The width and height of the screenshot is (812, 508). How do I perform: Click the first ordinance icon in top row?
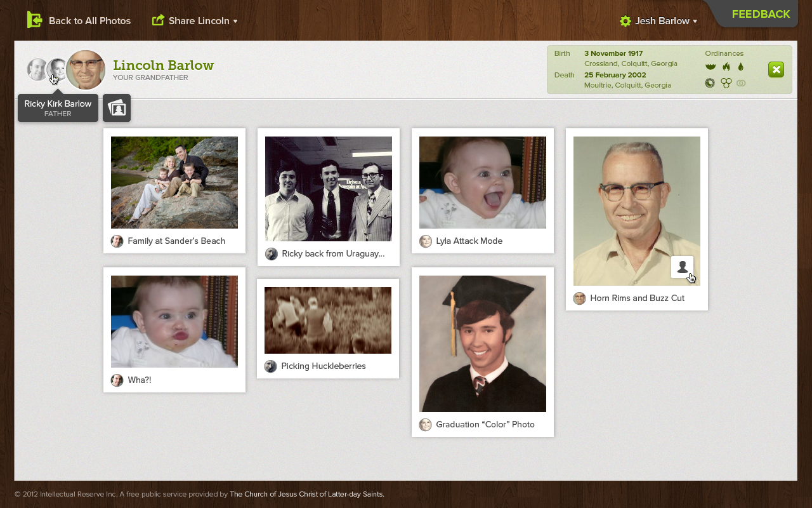[x=710, y=67]
